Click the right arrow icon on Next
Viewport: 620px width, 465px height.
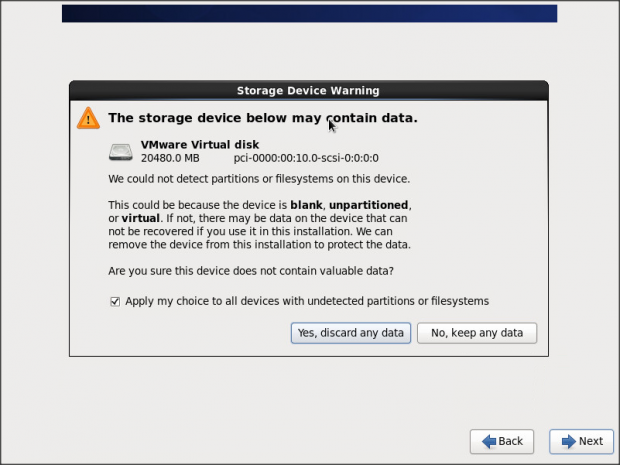[567, 441]
